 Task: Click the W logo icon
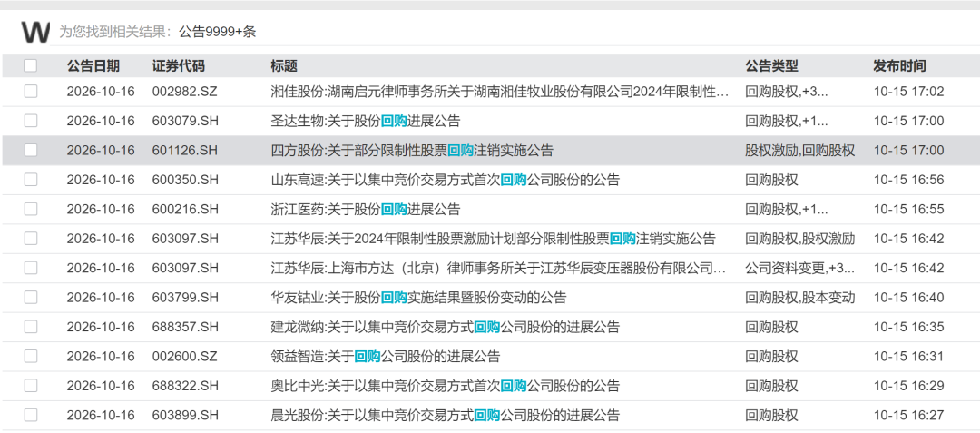tap(35, 32)
